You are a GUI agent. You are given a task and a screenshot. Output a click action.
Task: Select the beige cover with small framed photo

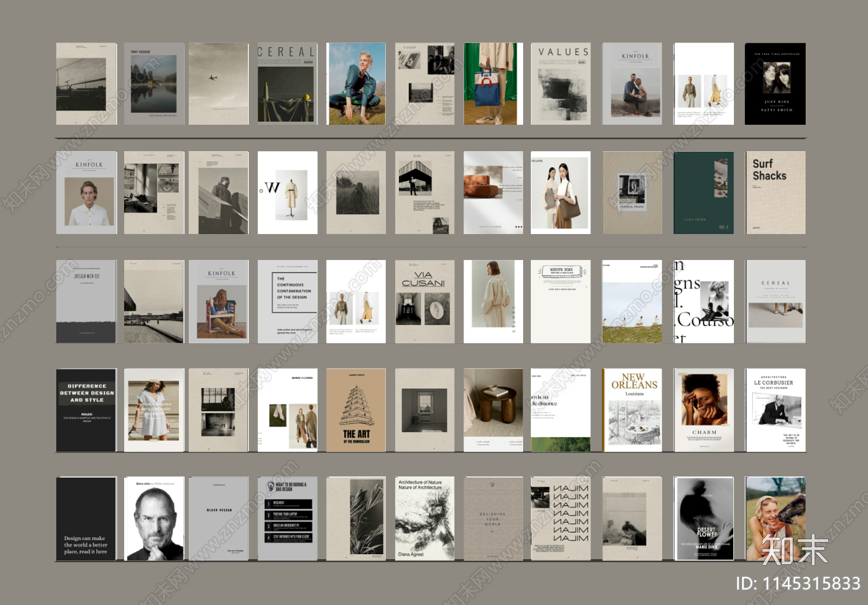click(x=632, y=193)
